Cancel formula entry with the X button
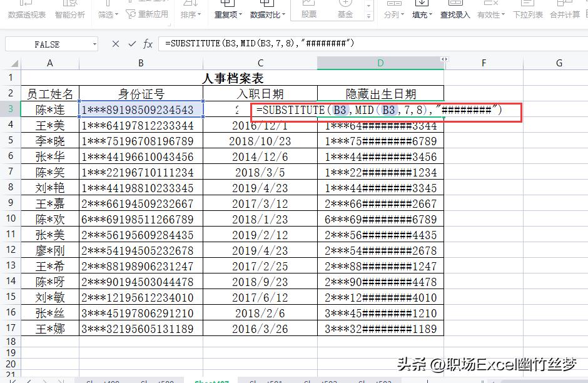Screen dimensions: 588x383 pos(116,44)
